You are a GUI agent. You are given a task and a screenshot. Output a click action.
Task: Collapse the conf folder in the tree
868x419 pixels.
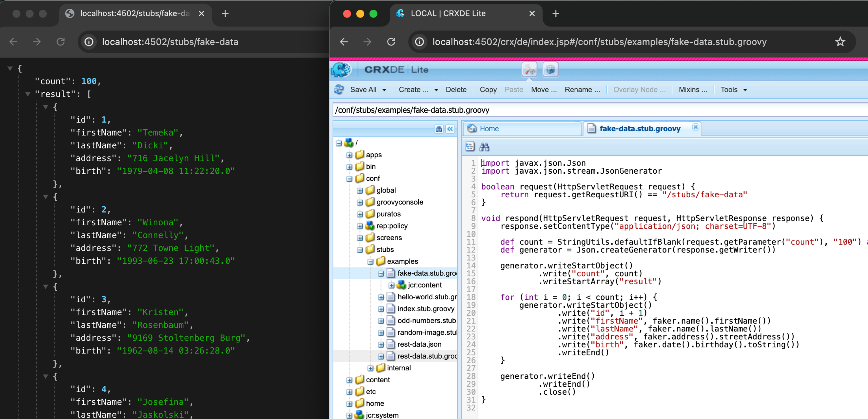349,178
